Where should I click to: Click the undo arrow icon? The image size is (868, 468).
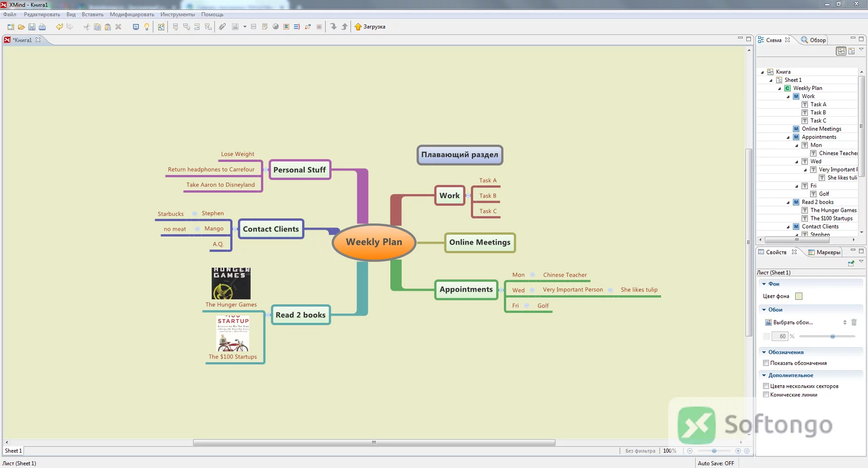(59, 27)
